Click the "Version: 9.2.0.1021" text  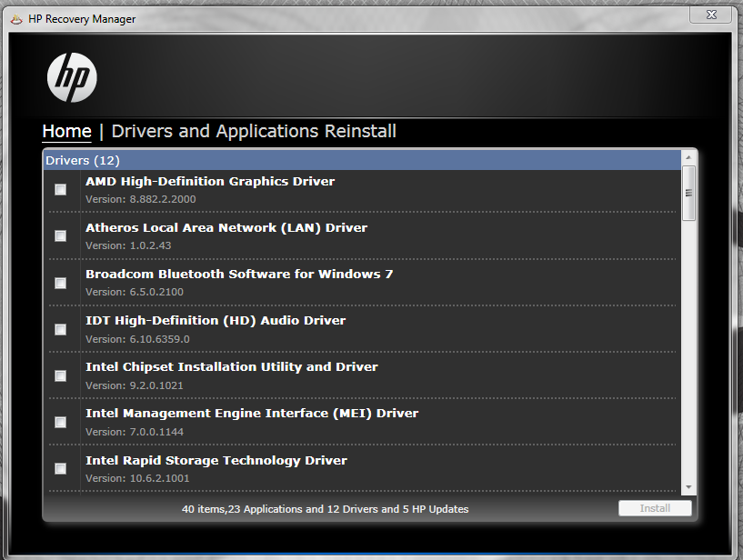click(135, 385)
